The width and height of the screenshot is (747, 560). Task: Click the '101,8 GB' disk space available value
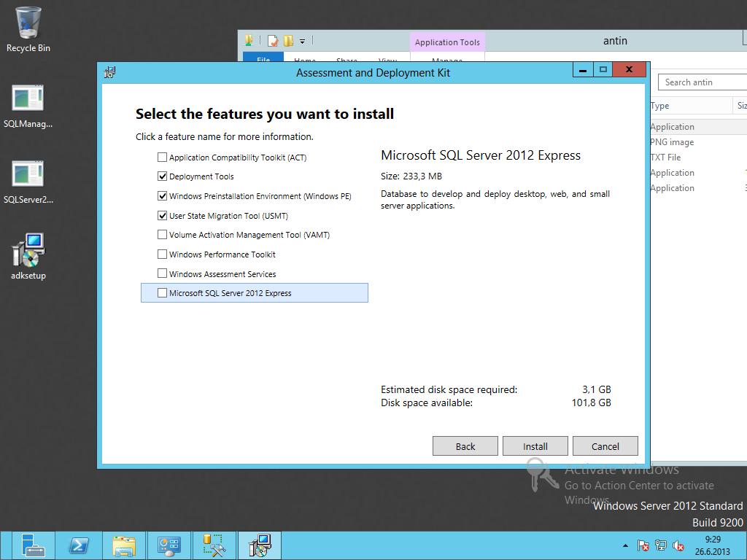pyautogui.click(x=591, y=402)
